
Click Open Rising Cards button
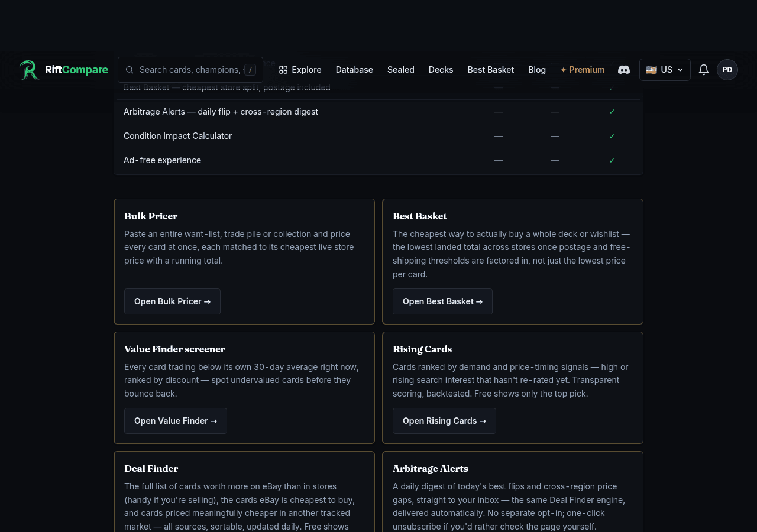[x=444, y=421]
